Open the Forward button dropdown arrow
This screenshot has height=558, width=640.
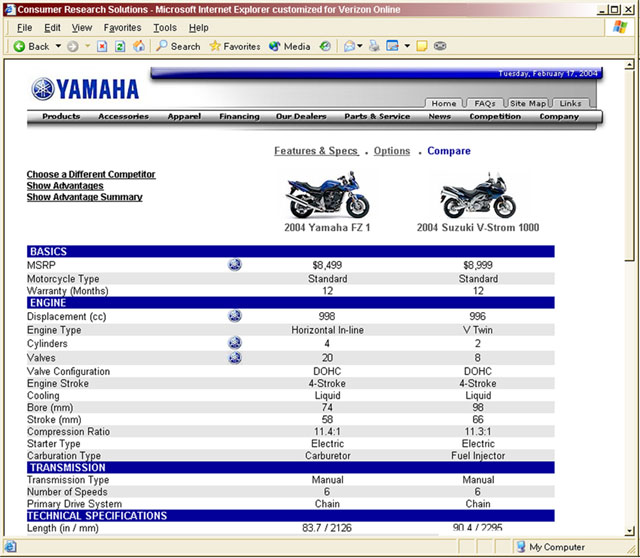87,46
